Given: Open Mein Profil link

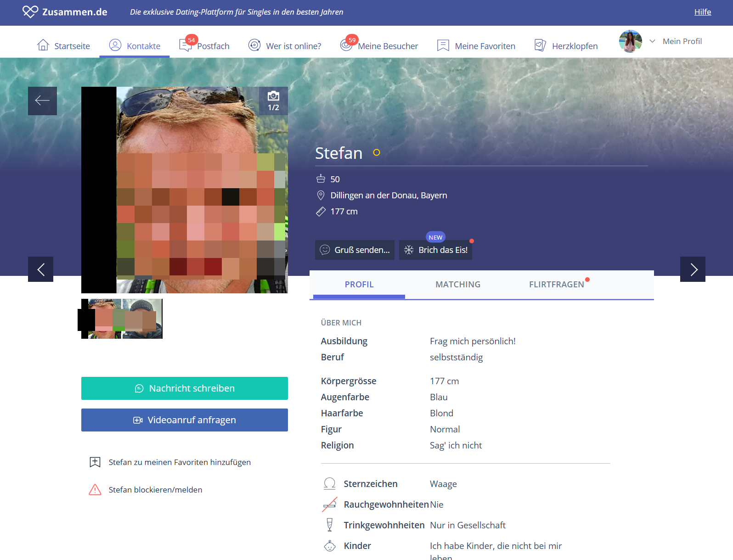Looking at the screenshot, I should [682, 41].
